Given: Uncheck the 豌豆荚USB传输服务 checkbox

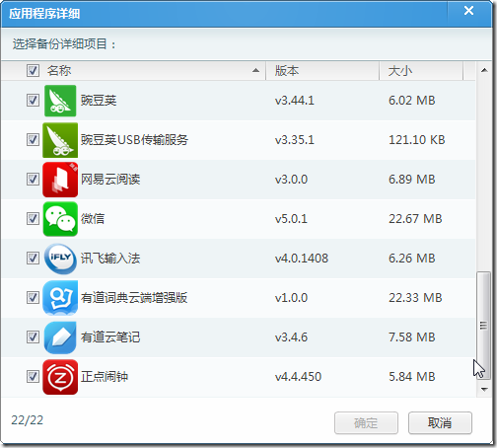Looking at the screenshot, I should coord(33,140).
